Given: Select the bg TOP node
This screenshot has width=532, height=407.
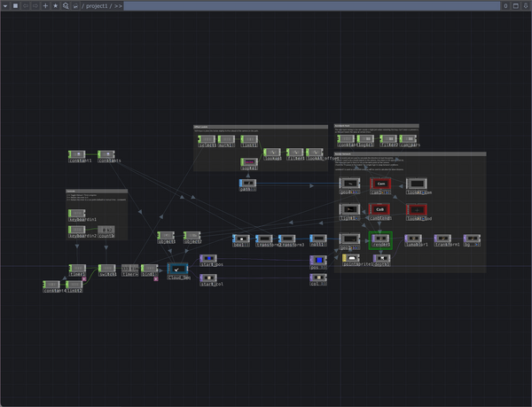Looking at the screenshot, I should tap(472, 239).
